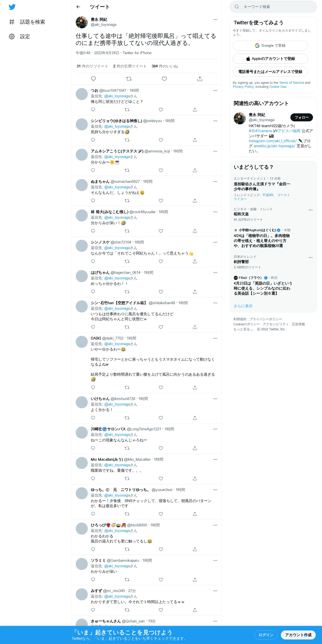
Task: Open more options for 昭和天皇 trend
Action: pyautogui.click(x=310, y=210)
